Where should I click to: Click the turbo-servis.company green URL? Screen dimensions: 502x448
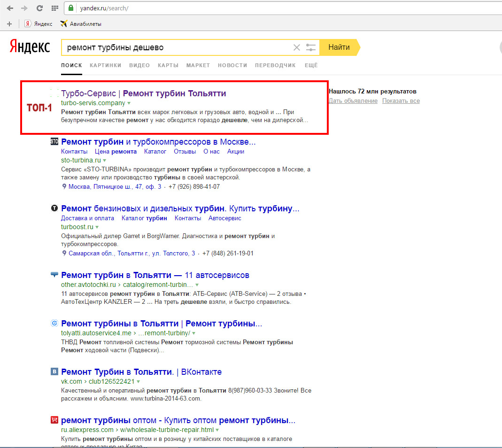93,103
